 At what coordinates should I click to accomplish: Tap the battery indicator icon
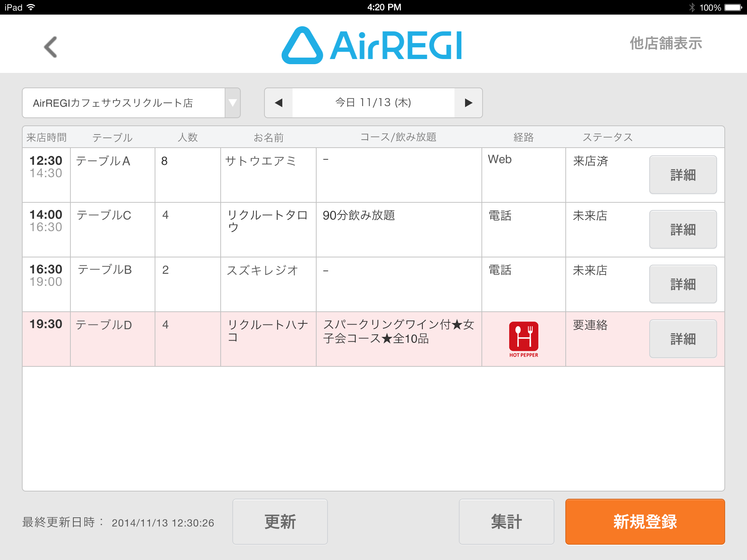[x=733, y=7]
